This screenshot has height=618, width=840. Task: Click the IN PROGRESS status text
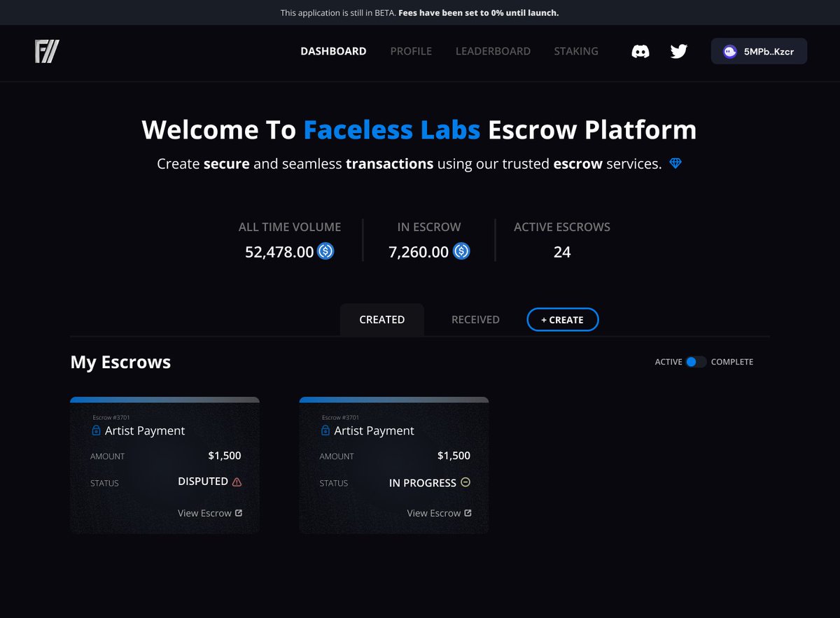[x=423, y=482]
